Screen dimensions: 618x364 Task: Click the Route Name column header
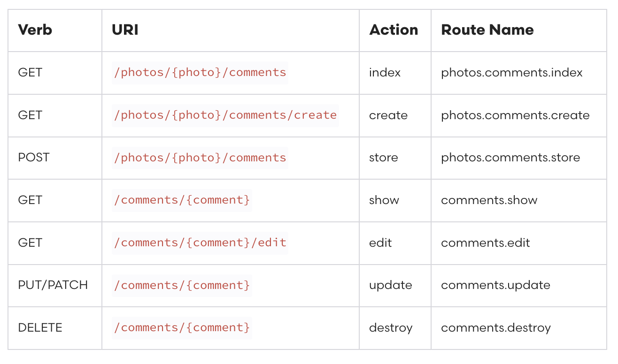[487, 30]
